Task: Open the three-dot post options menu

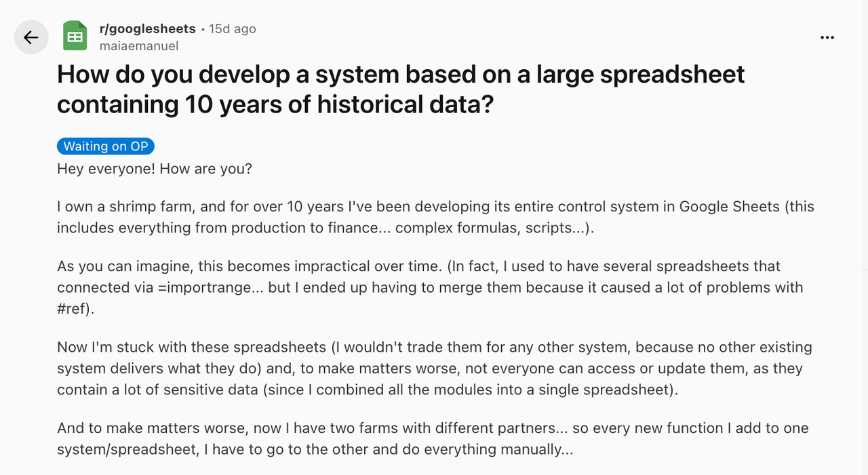Action: pos(827,37)
